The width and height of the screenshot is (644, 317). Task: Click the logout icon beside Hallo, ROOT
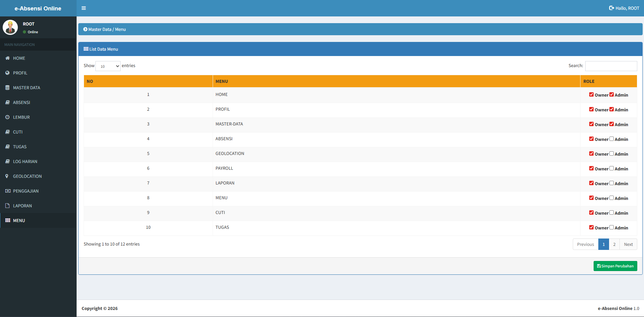(611, 8)
